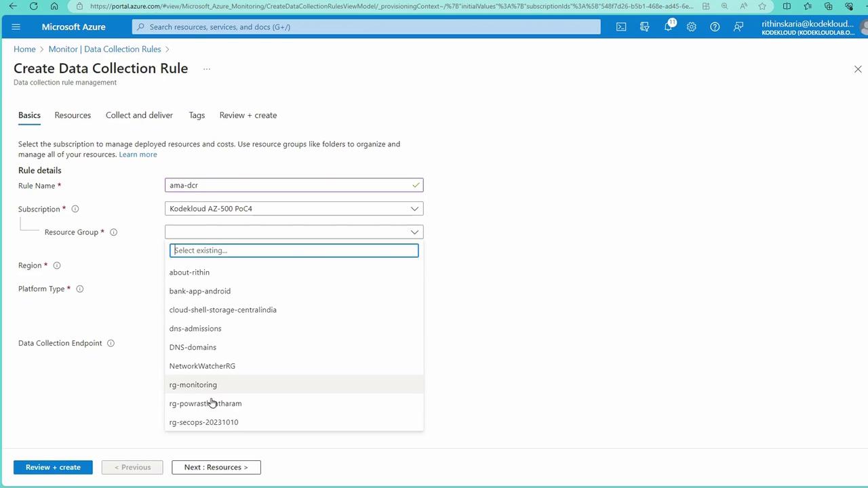
Task: Go to the browser Home icon
Action: 54,6
